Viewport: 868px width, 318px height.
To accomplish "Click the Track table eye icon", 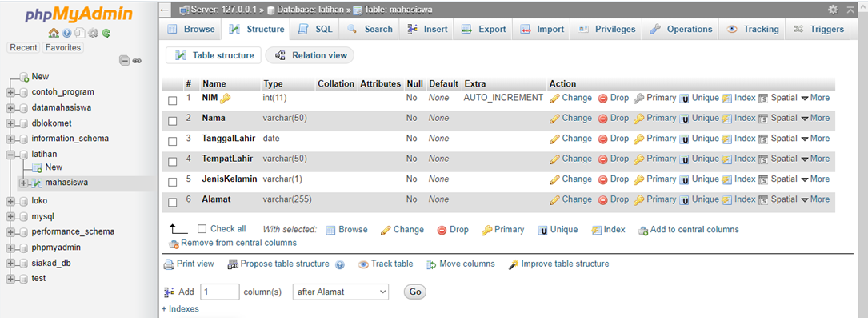I will point(363,265).
